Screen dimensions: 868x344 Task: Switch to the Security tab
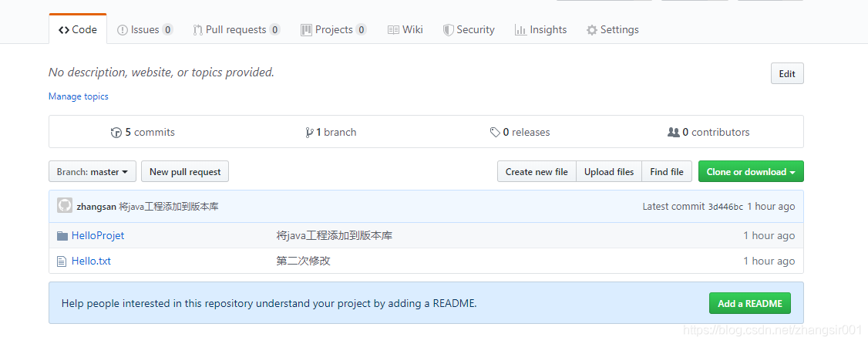coord(469,29)
